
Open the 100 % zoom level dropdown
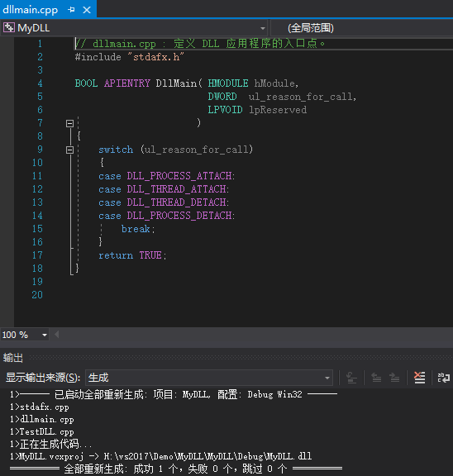tap(45, 336)
